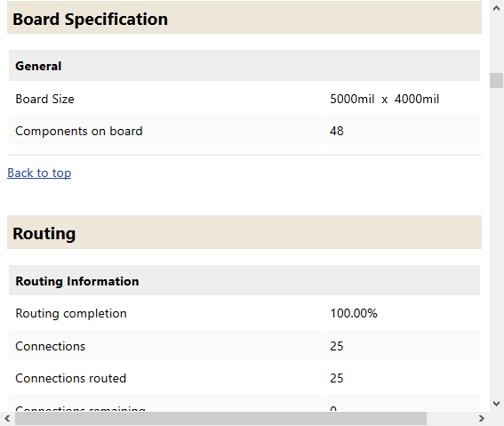Click the Connections routed label
This screenshot has width=504, height=426.
[71, 378]
